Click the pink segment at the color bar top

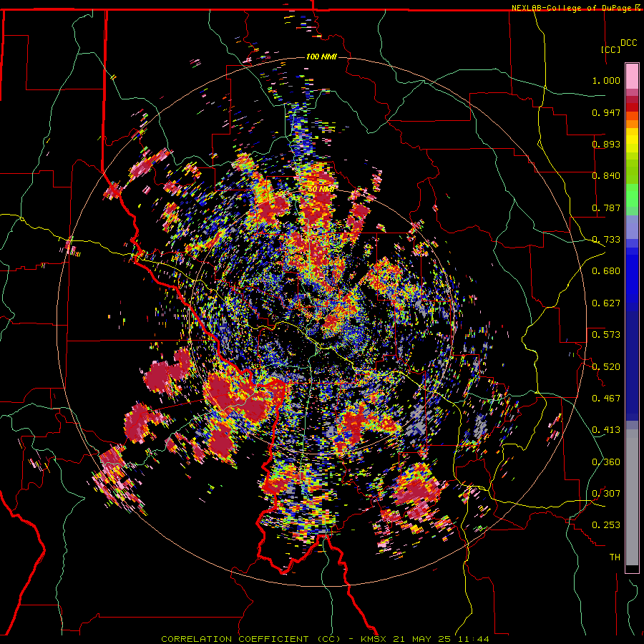tap(632, 76)
